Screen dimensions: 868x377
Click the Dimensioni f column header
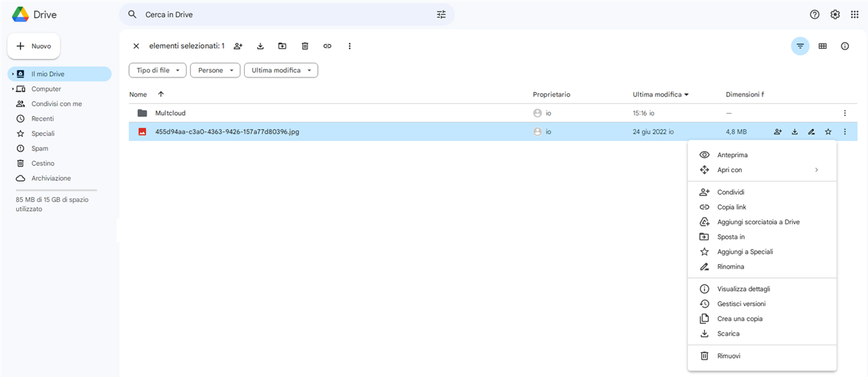[745, 94]
